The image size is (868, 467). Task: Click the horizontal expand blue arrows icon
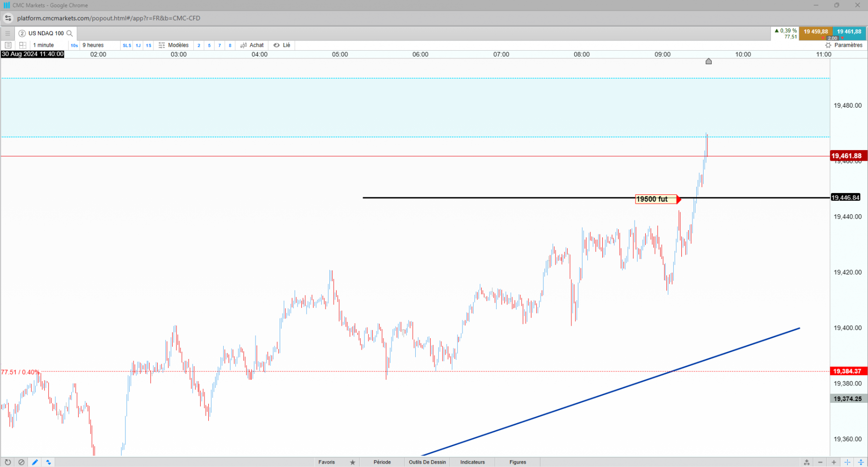[x=847, y=462]
